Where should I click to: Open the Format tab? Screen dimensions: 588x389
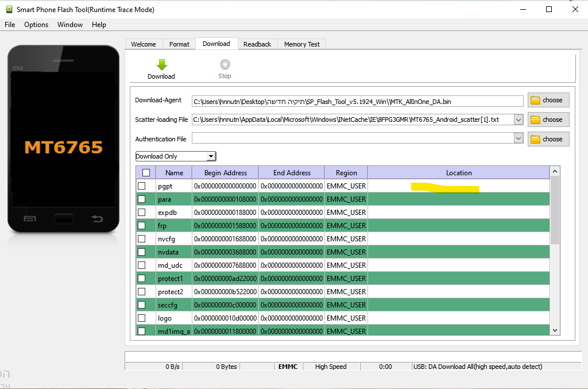pyautogui.click(x=179, y=44)
